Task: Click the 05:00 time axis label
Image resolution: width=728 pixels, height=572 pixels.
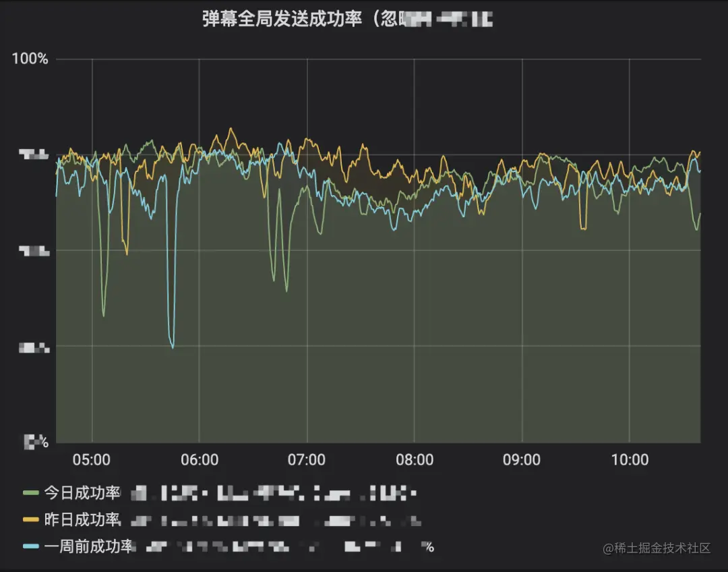Action: pos(92,459)
